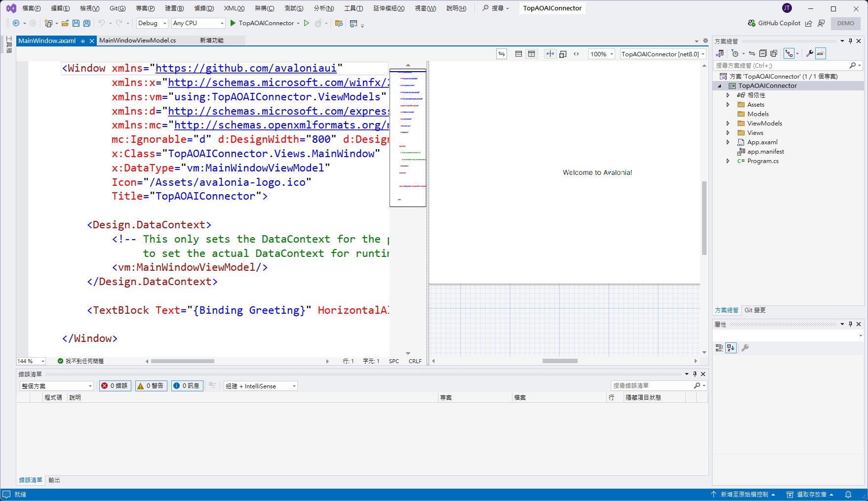Click pending changes filter clock icon
The width and height of the screenshot is (868, 501).
point(735,53)
